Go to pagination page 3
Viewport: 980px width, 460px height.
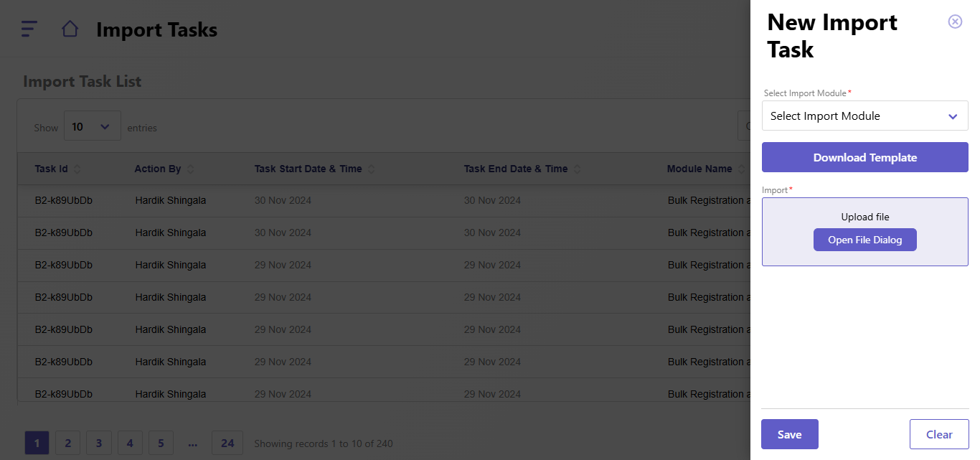99,443
